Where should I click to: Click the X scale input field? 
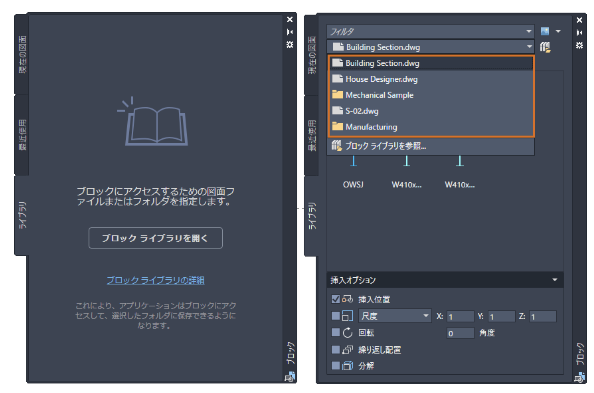[460, 316]
